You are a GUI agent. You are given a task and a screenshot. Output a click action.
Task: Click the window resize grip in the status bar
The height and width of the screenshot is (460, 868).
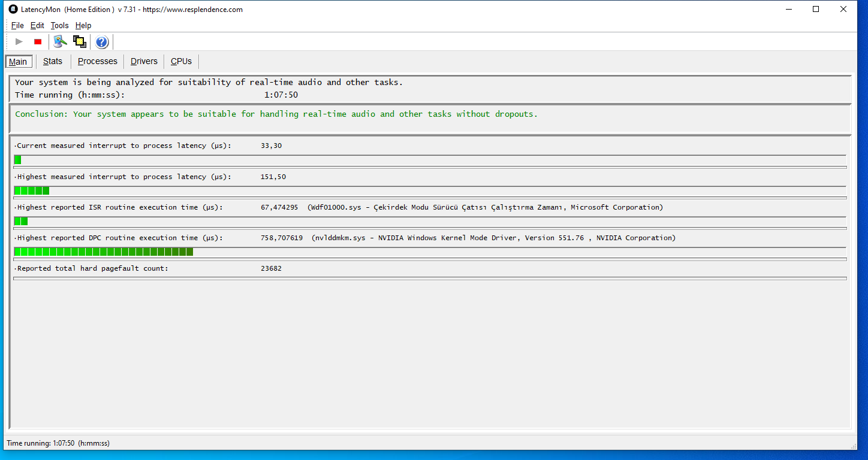point(854,445)
